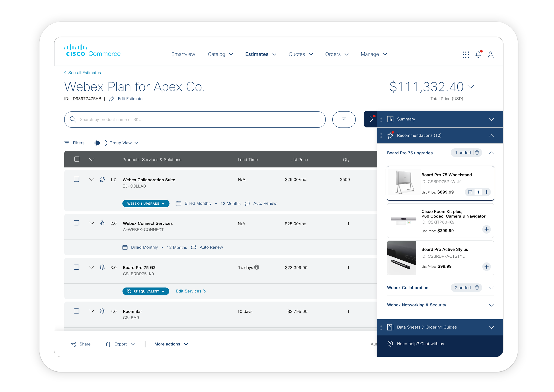
Task: Click the lead time info icon for Board Pro 75 G2
Action: click(x=257, y=267)
